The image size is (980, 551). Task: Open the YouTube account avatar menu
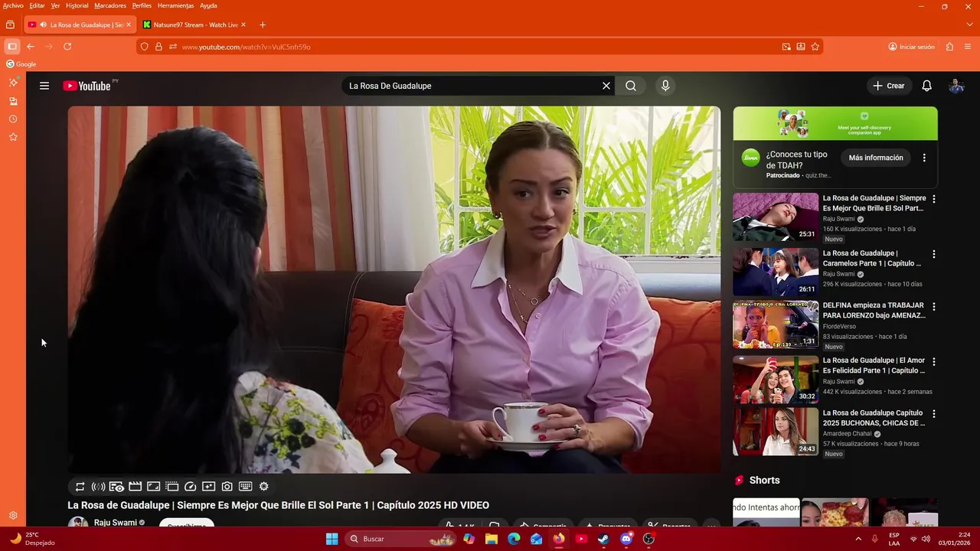[956, 86]
